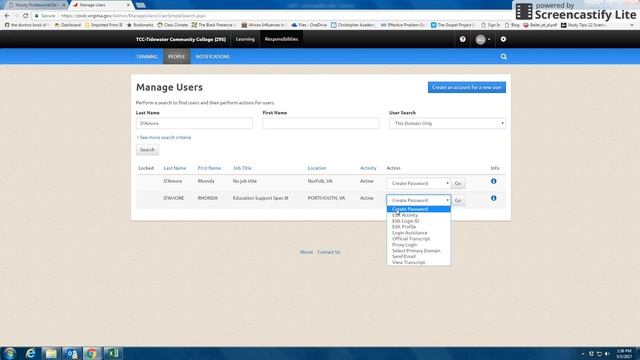View info icon for RHONDA Portsmouth row
640x360 pixels.
click(x=493, y=198)
